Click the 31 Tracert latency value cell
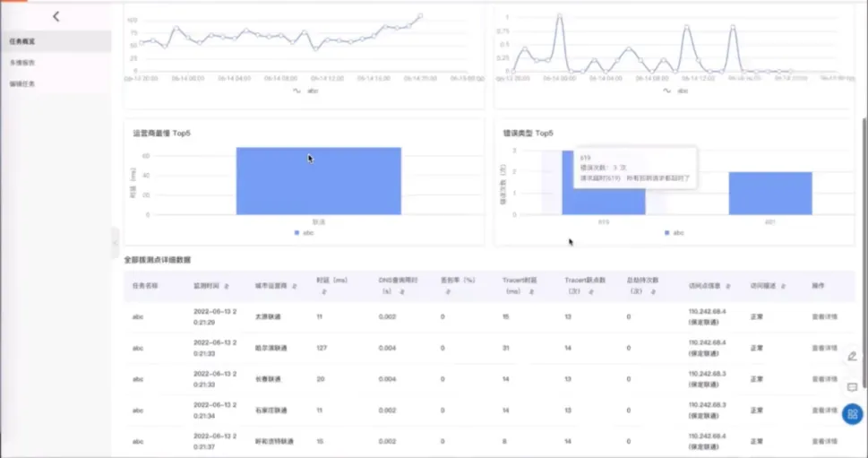This screenshot has width=868, height=458. pyautogui.click(x=506, y=349)
